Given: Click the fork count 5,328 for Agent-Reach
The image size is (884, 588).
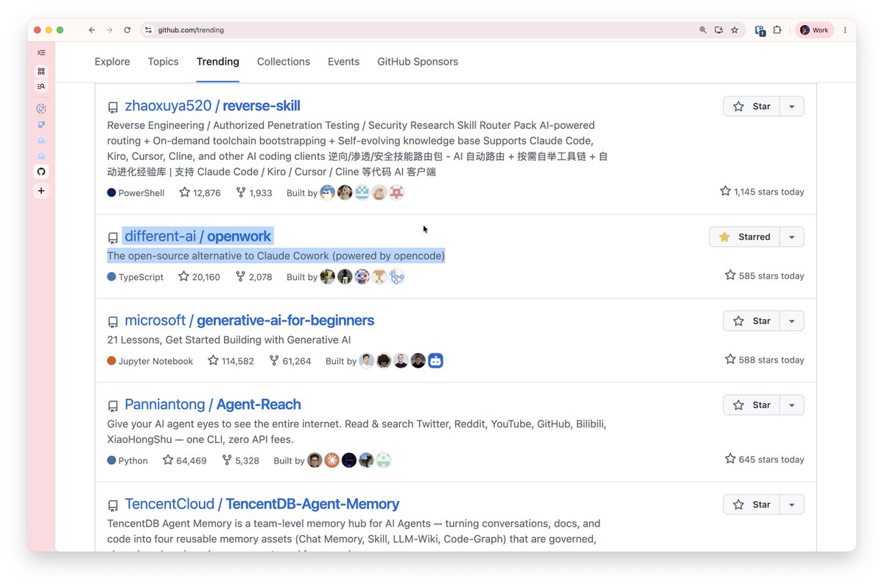Looking at the screenshot, I should (239, 460).
